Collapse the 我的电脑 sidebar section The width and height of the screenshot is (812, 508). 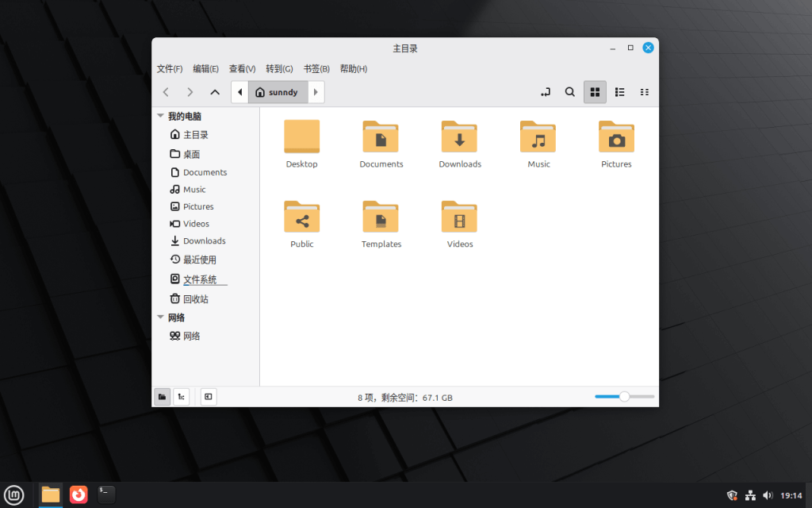[x=160, y=116]
